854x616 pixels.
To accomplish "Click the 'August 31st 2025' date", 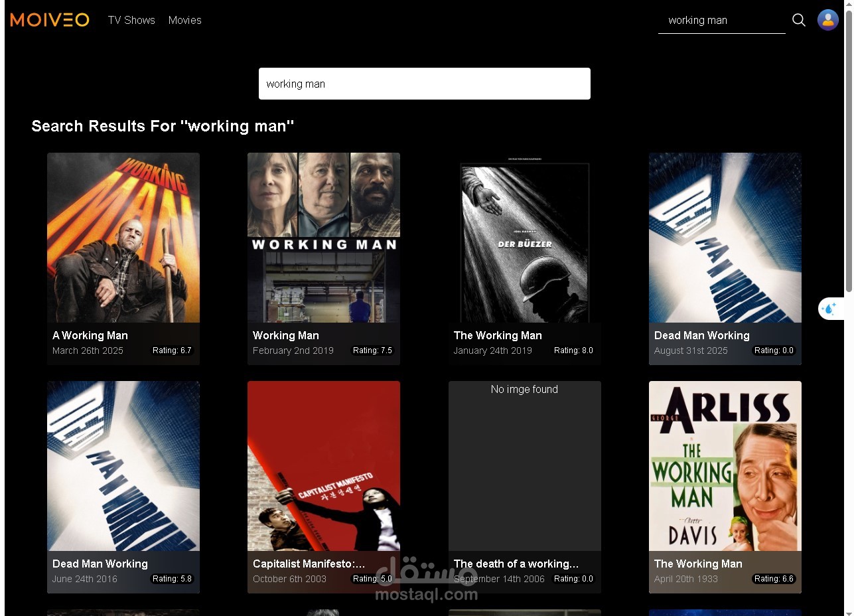I will pos(691,350).
